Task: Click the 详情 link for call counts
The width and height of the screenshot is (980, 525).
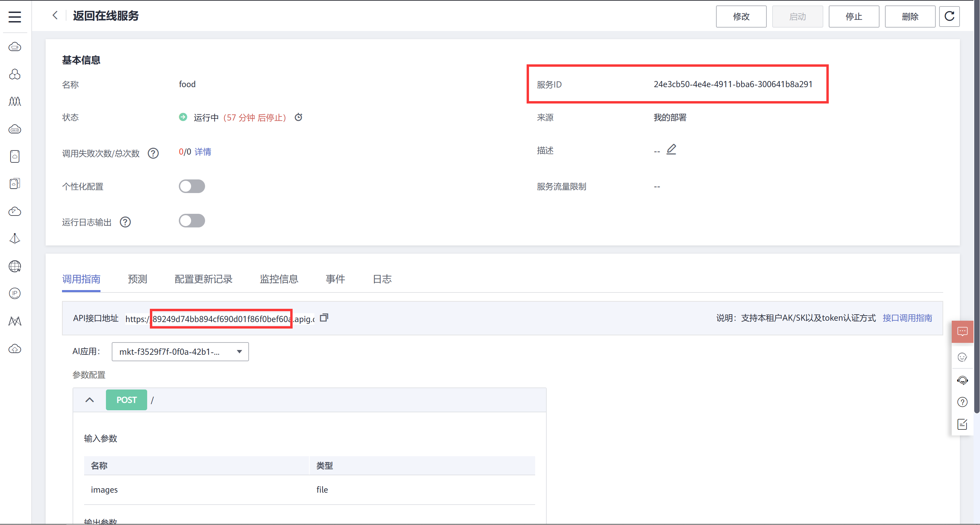Action: (x=203, y=152)
